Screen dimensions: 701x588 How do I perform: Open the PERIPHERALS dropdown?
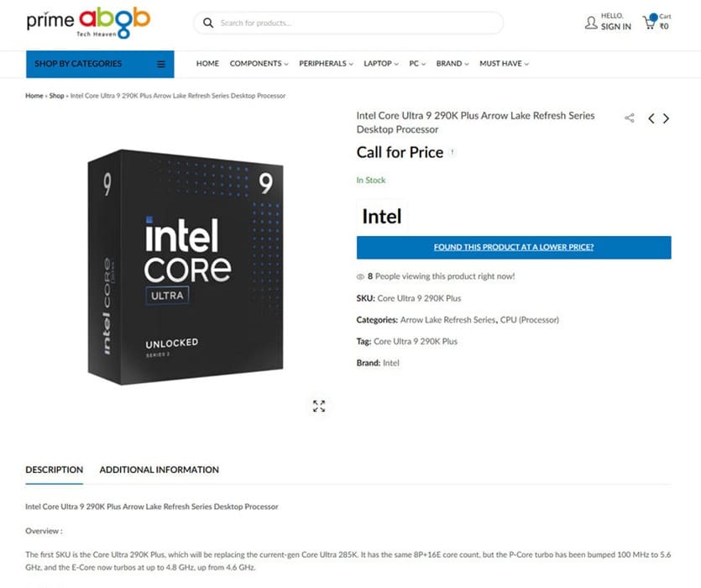[x=324, y=63]
